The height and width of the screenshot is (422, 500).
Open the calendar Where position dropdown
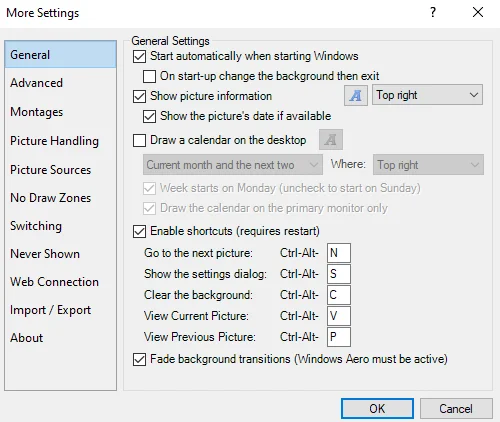[428, 164]
